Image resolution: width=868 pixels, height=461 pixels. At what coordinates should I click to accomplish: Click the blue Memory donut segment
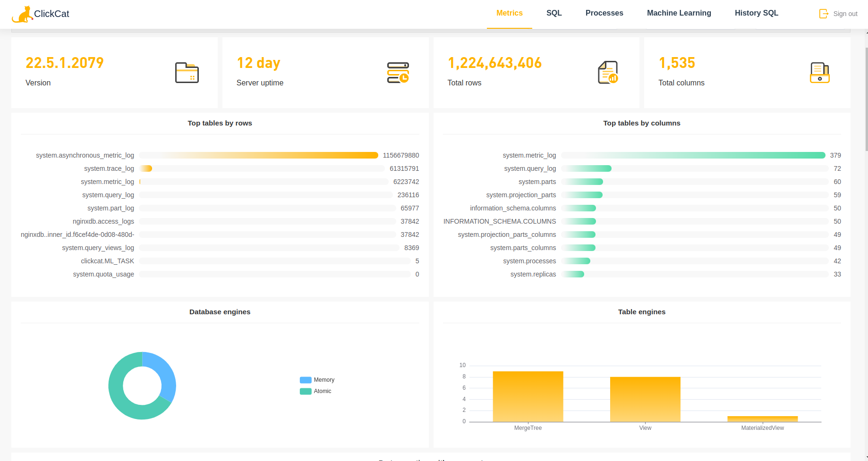tap(165, 373)
